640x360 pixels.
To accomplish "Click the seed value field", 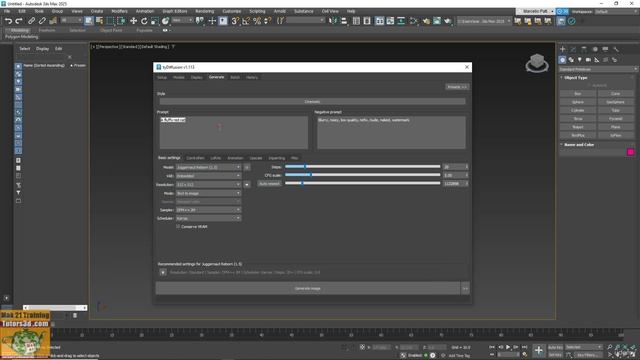I will pyautogui.click(x=453, y=184).
